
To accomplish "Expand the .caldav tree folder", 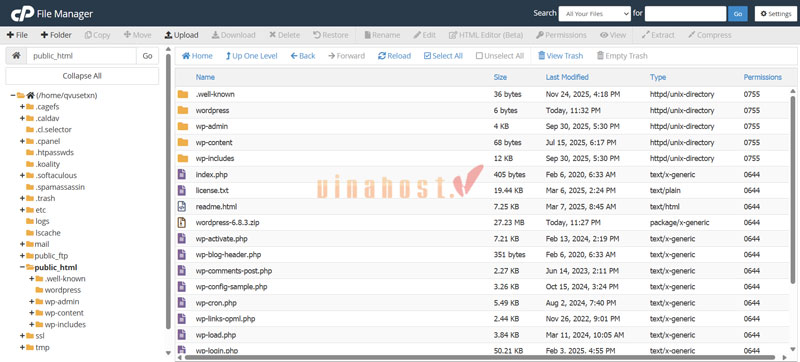I will coord(22,118).
